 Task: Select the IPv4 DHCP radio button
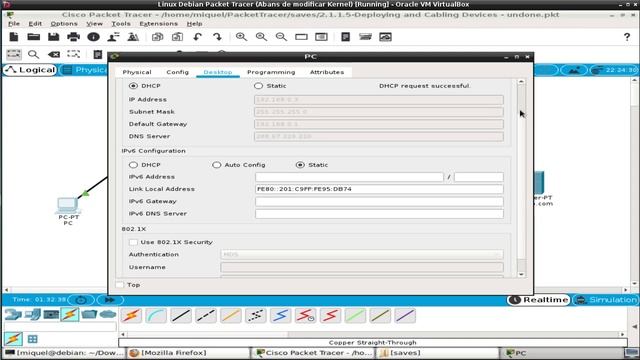[133, 86]
